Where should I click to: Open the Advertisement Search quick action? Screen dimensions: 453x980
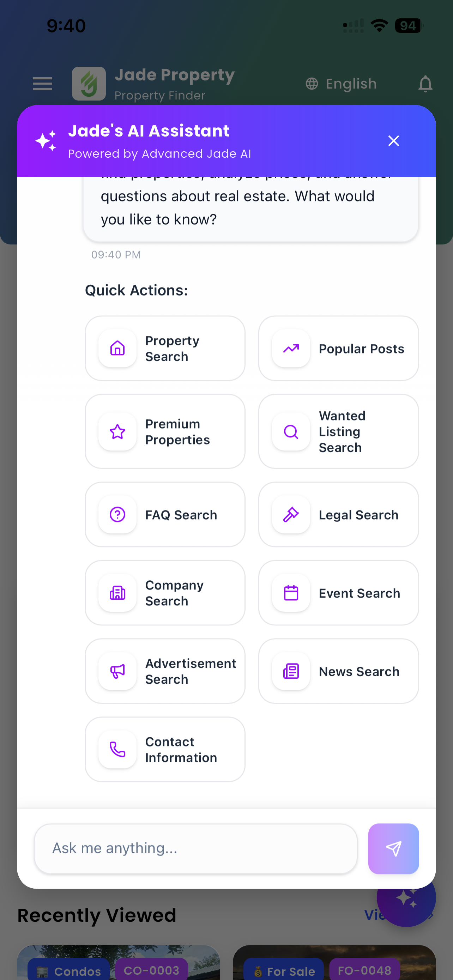pyautogui.click(x=165, y=671)
